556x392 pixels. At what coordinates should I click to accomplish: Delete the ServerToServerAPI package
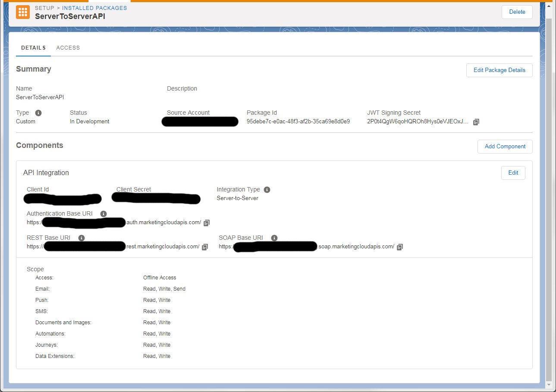point(517,12)
